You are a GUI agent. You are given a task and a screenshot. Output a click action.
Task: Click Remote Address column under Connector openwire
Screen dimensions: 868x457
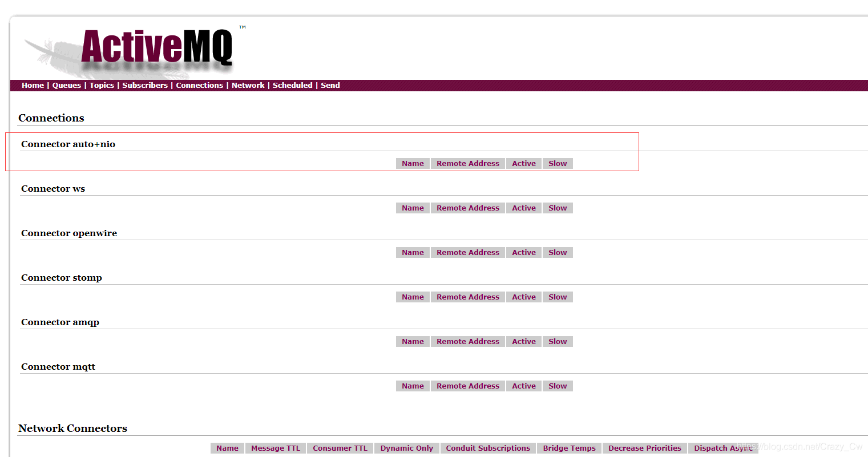468,252
